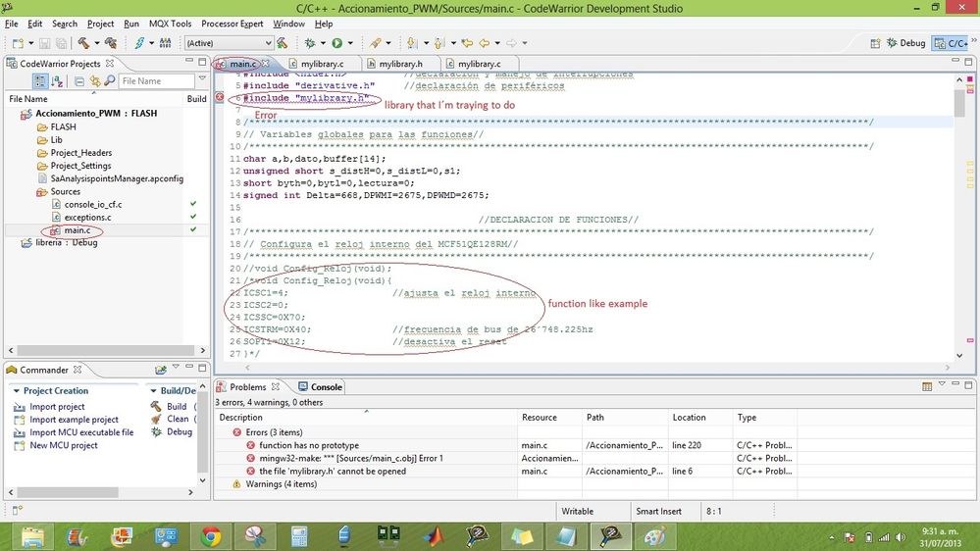
Task: Open File Explorer from the taskbar
Action: click(x=32, y=536)
